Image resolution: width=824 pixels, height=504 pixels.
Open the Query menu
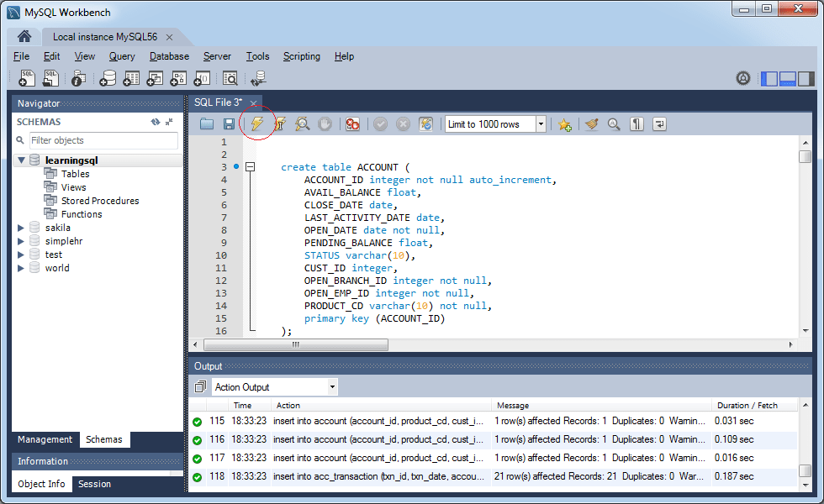point(122,56)
